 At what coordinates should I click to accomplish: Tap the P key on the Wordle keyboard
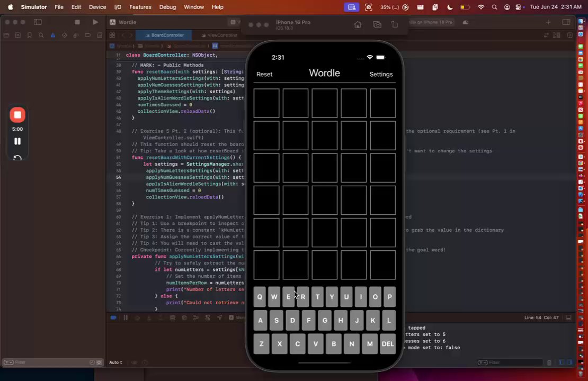(x=390, y=297)
